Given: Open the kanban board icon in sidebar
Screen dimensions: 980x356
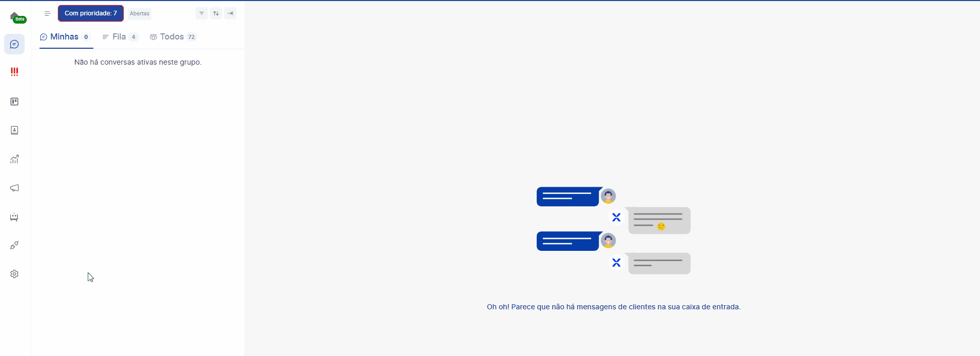Looking at the screenshot, I should 14,102.
